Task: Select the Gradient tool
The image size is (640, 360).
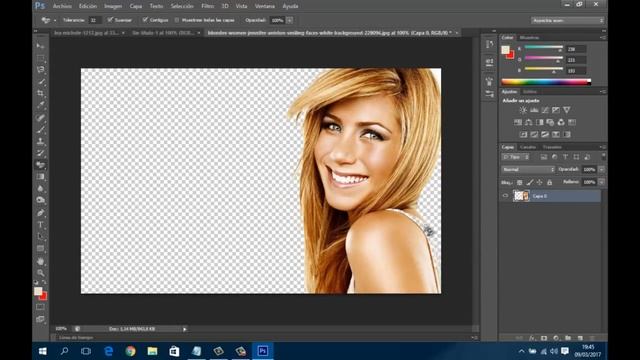Action: pyautogui.click(x=40, y=177)
